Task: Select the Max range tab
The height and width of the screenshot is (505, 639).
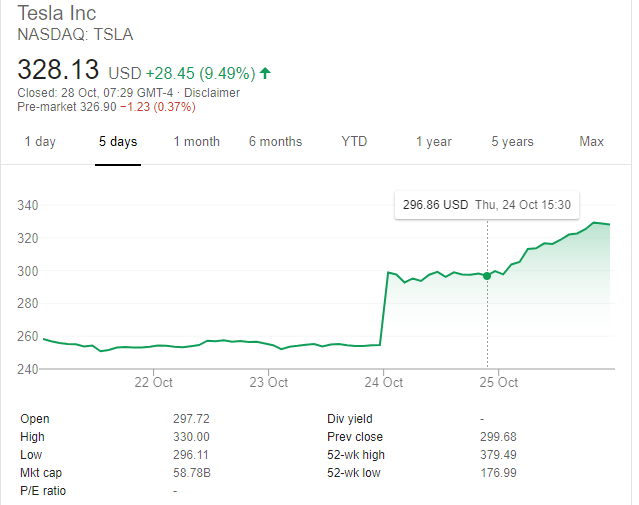Action: click(591, 141)
